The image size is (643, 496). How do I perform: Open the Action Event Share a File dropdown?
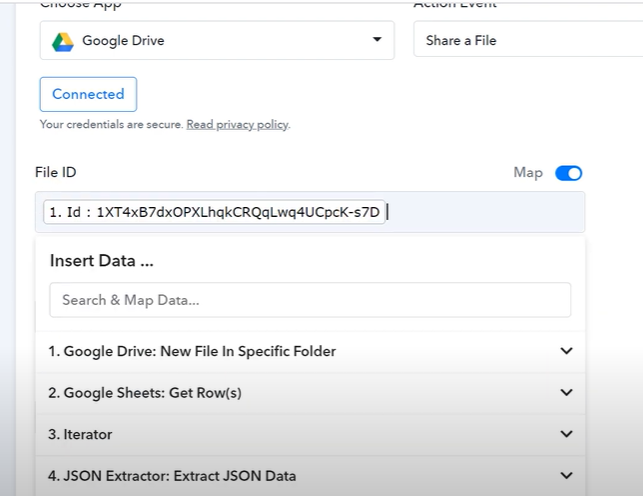point(528,39)
